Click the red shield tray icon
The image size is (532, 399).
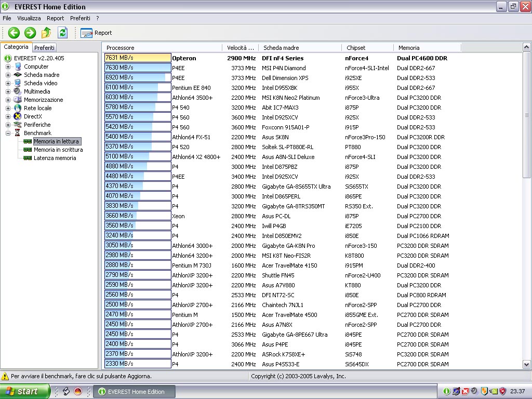tap(503, 392)
